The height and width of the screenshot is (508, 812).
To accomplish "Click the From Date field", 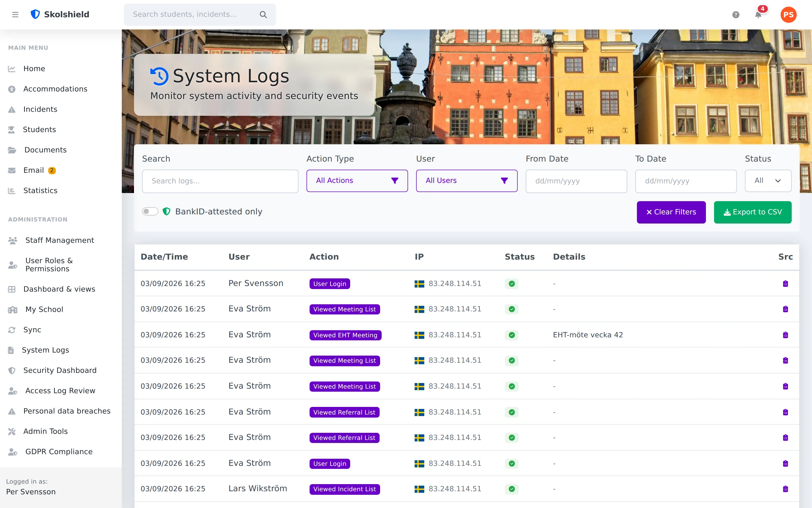I will click(x=576, y=181).
